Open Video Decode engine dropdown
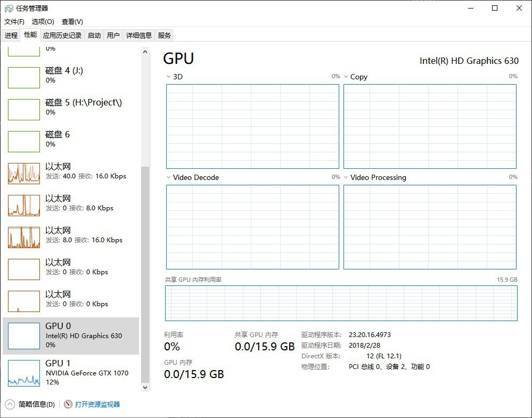The image size is (532, 418). [x=169, y=177]
